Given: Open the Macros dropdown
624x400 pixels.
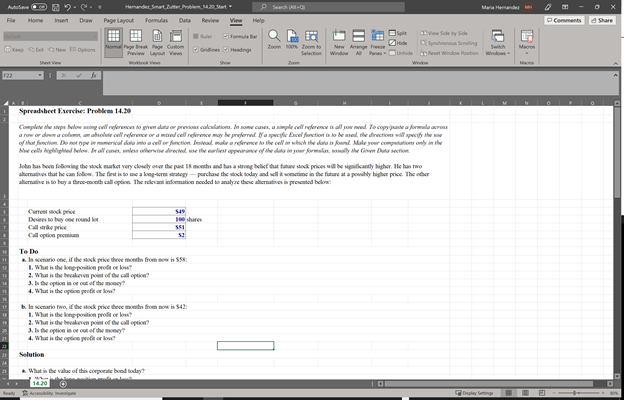Looking at the screenshot, I should [x=527, y=43].
